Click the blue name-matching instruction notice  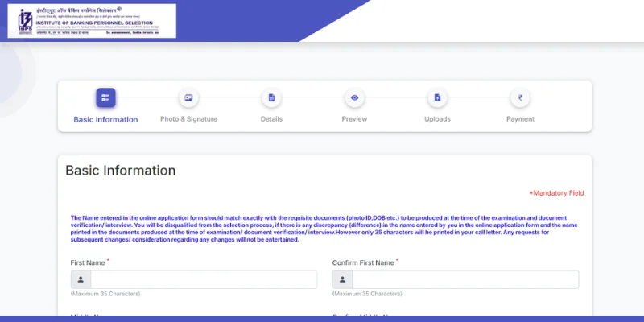coord(322,229)
